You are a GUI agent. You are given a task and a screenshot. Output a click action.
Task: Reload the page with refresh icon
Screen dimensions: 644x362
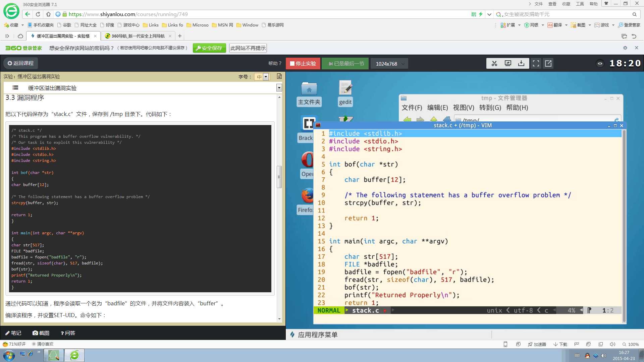(x=38, y=14)
